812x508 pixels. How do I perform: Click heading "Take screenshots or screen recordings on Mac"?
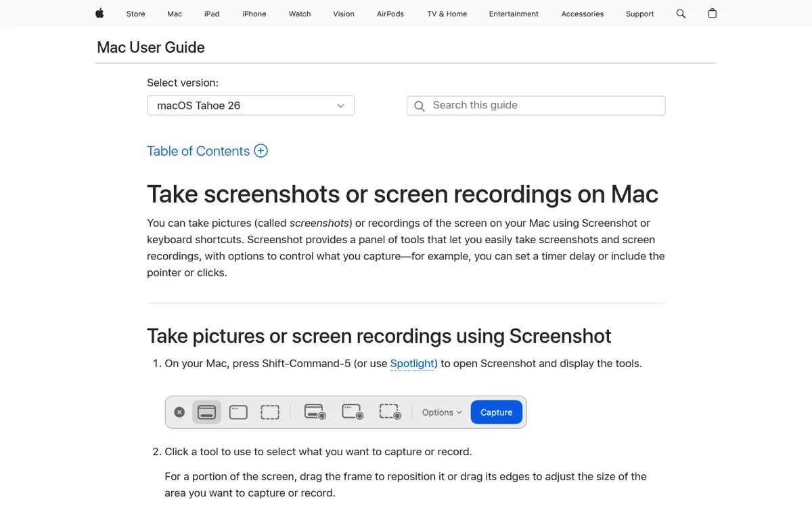[403, 194]
